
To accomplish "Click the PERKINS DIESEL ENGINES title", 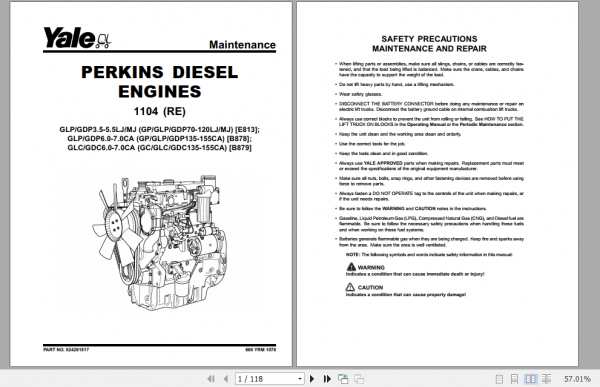I will 160,82.
